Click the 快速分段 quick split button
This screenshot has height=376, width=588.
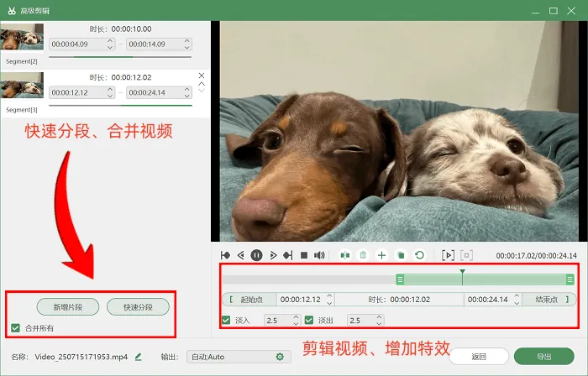tap(138, 307)
